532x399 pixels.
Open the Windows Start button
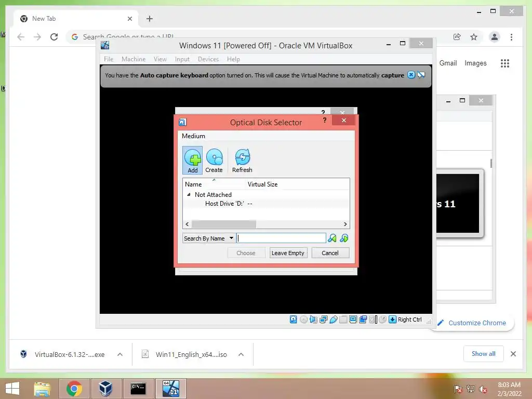12,389
